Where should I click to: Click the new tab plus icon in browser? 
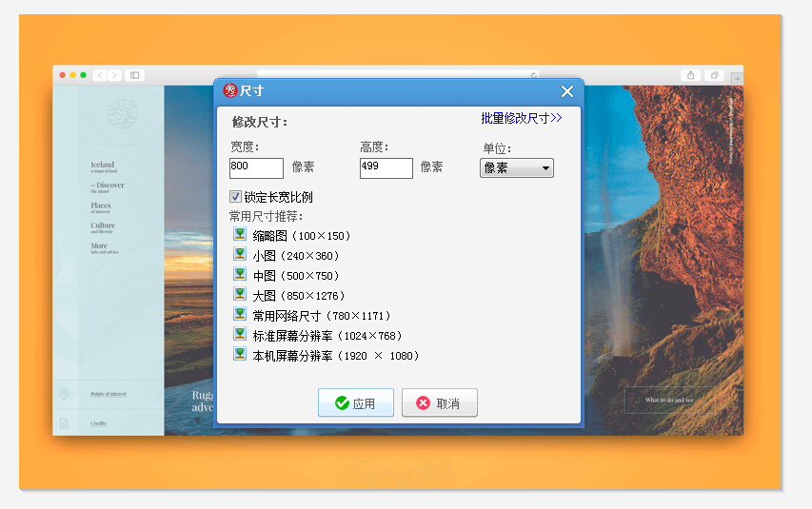pyautogui.click(x=737, y=79)
